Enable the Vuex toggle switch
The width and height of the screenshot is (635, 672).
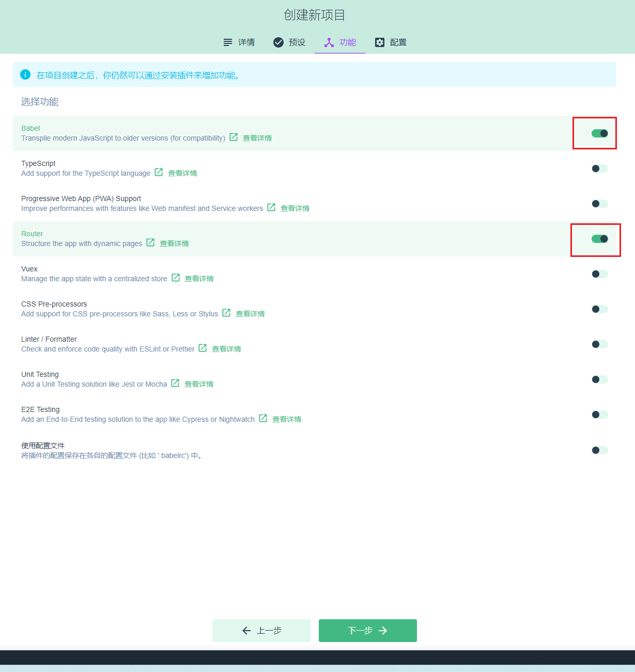[x=599, y=274]
